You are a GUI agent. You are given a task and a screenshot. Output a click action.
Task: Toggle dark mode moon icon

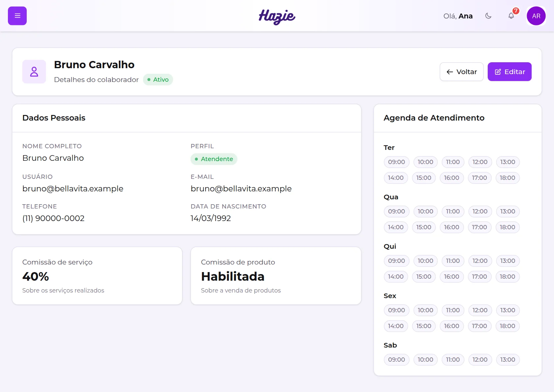488,16
